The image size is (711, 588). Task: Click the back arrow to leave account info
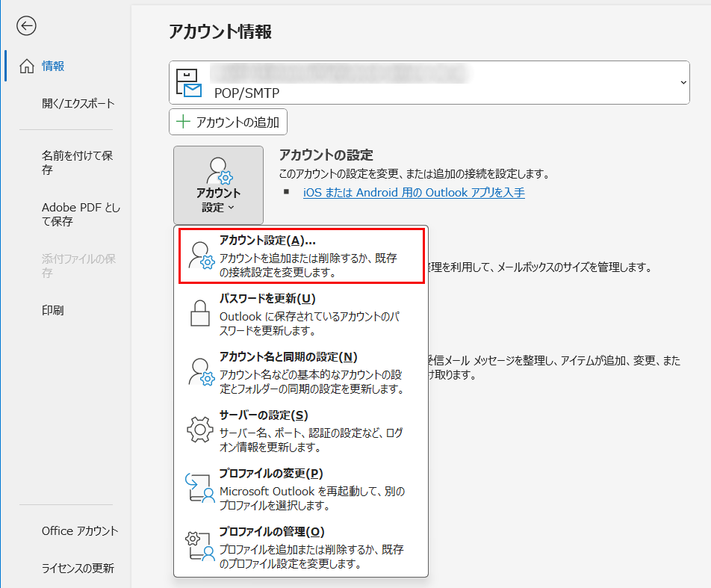26,26
